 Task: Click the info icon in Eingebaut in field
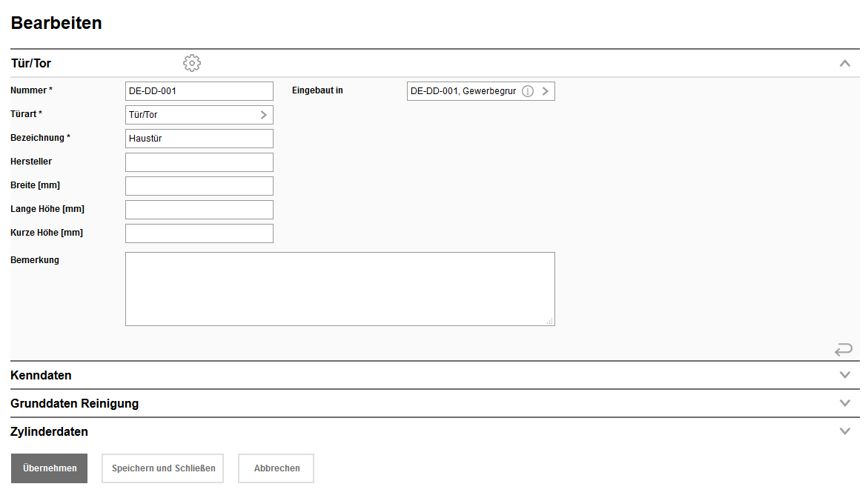528,91
